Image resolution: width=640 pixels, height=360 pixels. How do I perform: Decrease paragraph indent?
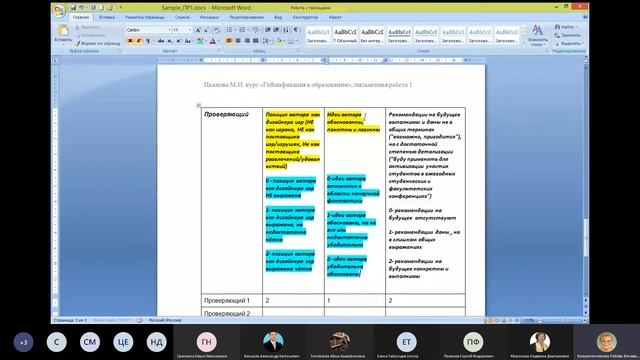[268, 30]
